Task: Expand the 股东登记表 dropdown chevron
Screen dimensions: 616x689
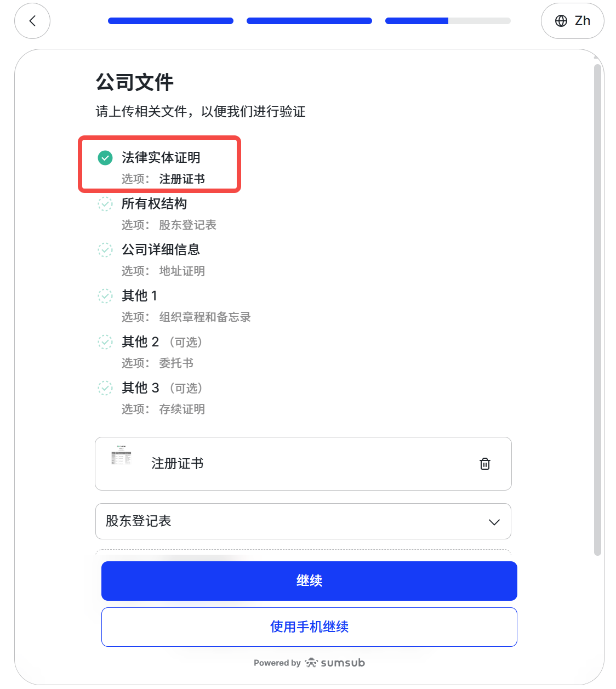Action: tap(494, 522)
